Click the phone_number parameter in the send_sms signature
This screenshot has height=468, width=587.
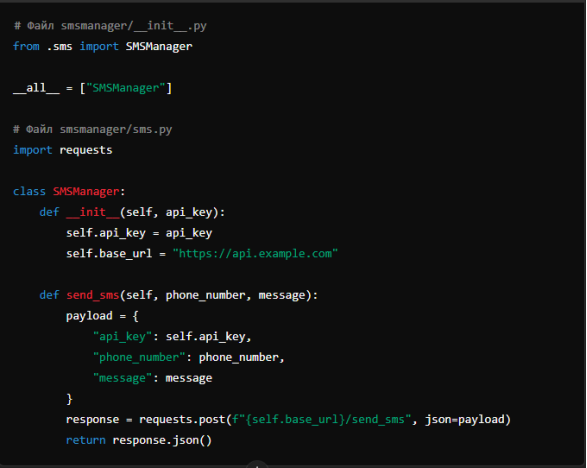click(x=206, y=295)
